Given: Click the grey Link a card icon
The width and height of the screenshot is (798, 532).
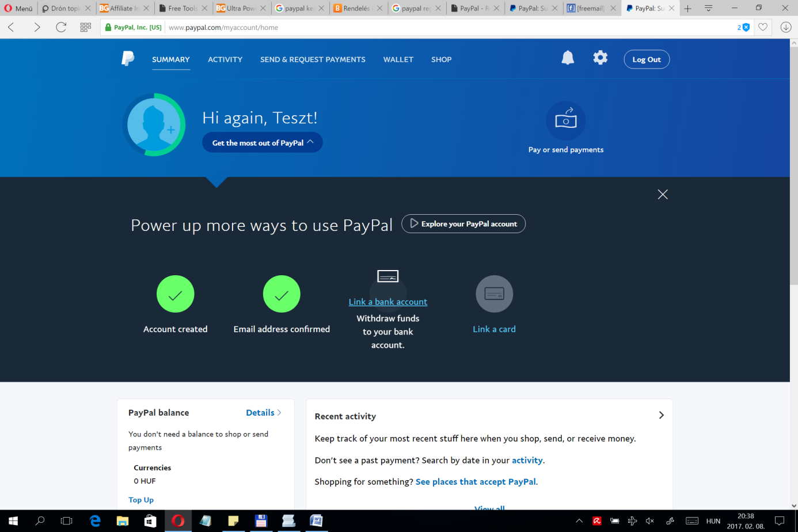Looking at the screenshot, I should (494, 294).
